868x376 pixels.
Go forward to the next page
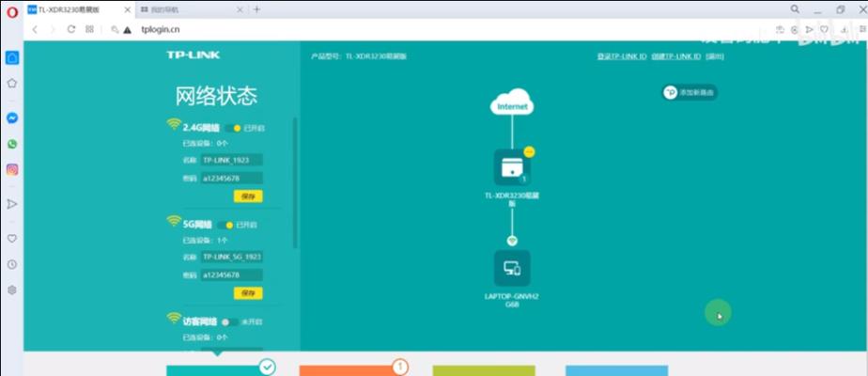(54, 29)
